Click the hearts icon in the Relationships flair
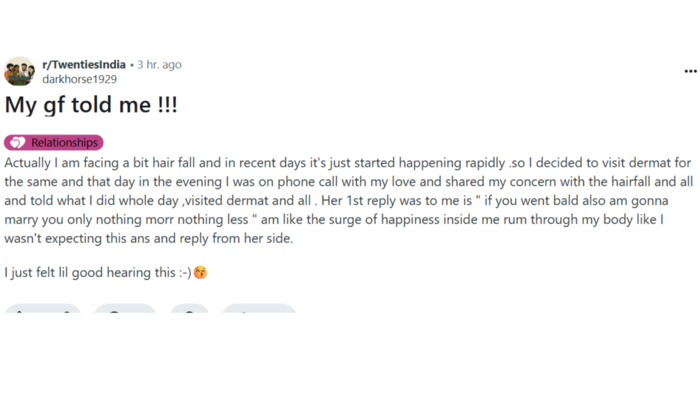The image size is (700, 394). coord(18,142)
